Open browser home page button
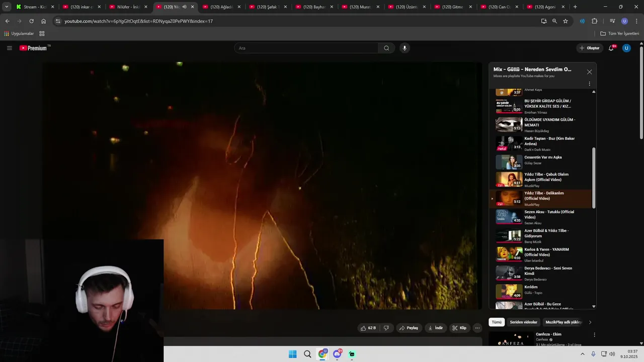 (44, 21)
